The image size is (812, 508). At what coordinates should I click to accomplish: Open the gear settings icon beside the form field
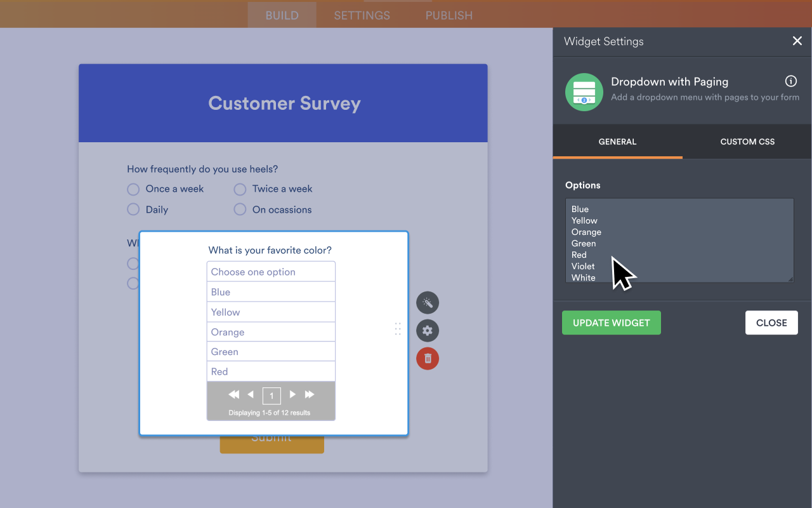427,331
